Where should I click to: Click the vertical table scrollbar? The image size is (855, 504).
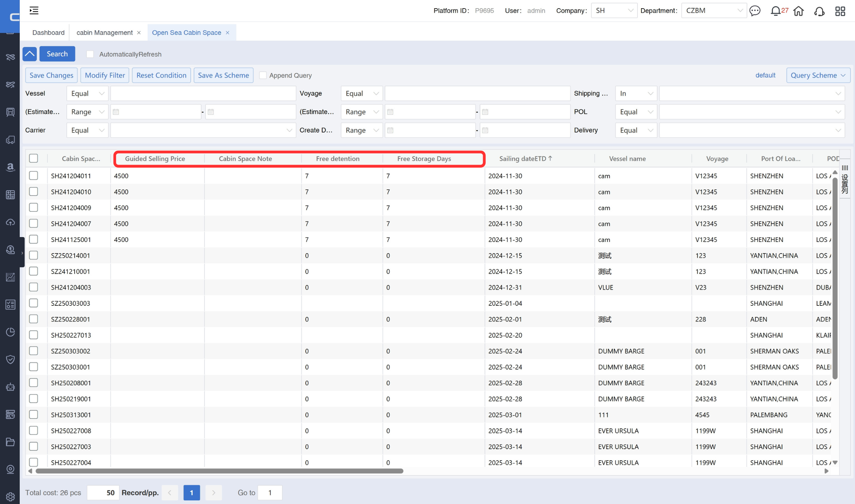click(835, 279)
